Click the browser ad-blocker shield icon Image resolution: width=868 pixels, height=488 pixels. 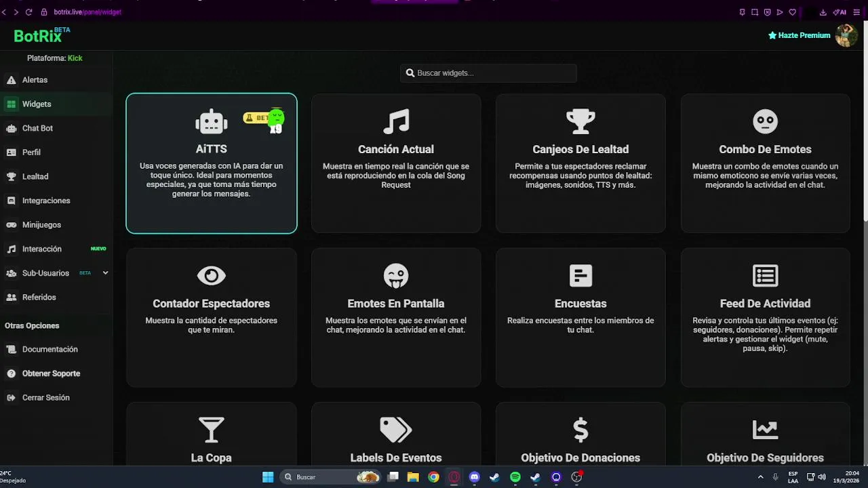(x=767, y=12)
